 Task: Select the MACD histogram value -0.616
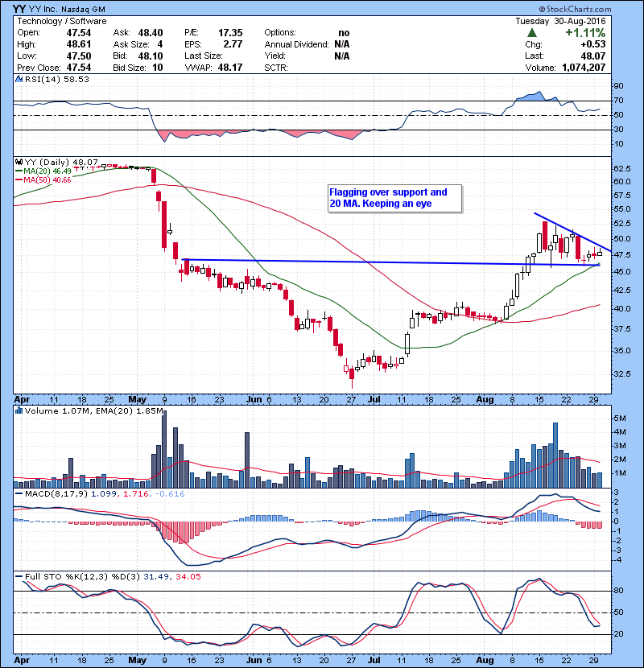[x=170, y=494]
